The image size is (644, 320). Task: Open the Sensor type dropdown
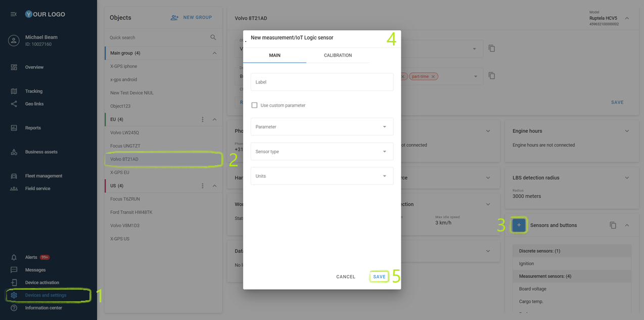point(322,151)
